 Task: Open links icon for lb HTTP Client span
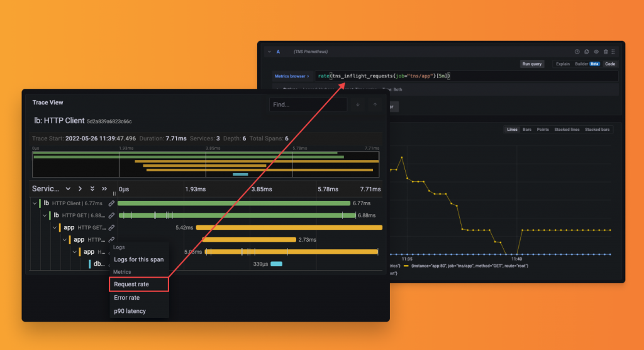(111, 203)
